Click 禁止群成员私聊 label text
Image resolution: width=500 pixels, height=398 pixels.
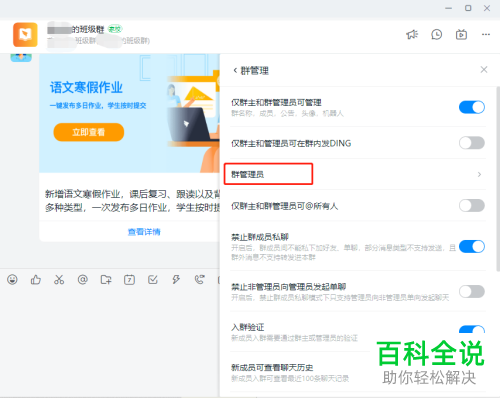click(260, 237)
